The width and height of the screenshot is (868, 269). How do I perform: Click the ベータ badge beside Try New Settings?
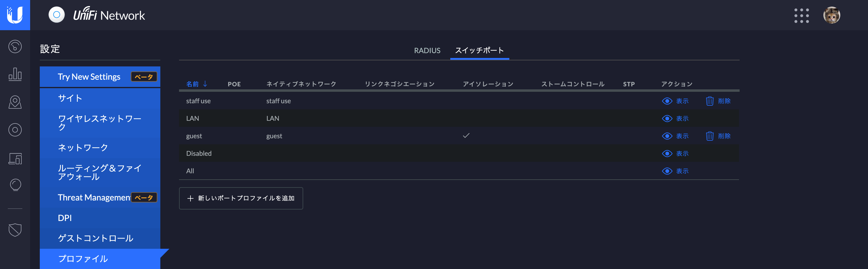tap(144, 77)
